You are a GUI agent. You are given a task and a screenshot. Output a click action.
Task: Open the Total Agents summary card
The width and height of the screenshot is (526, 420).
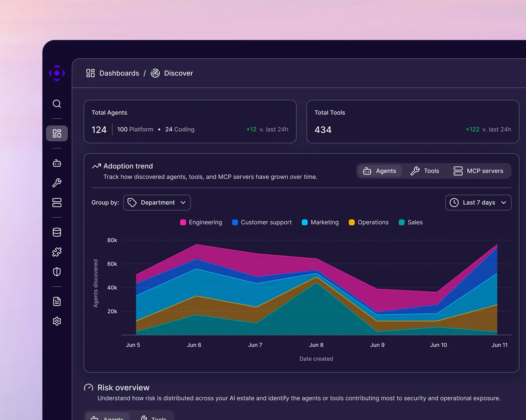pyautogui.click(x=190, y=122)
